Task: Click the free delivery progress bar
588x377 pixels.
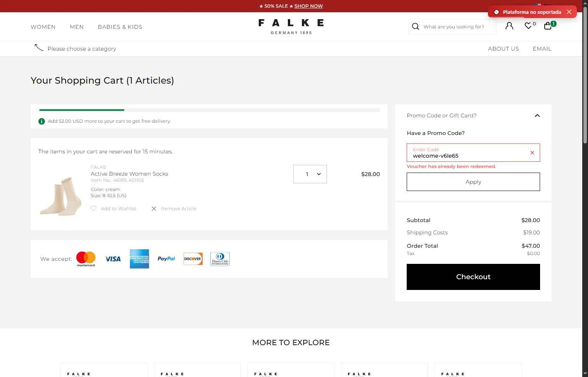Action: [x=209, y=110]
